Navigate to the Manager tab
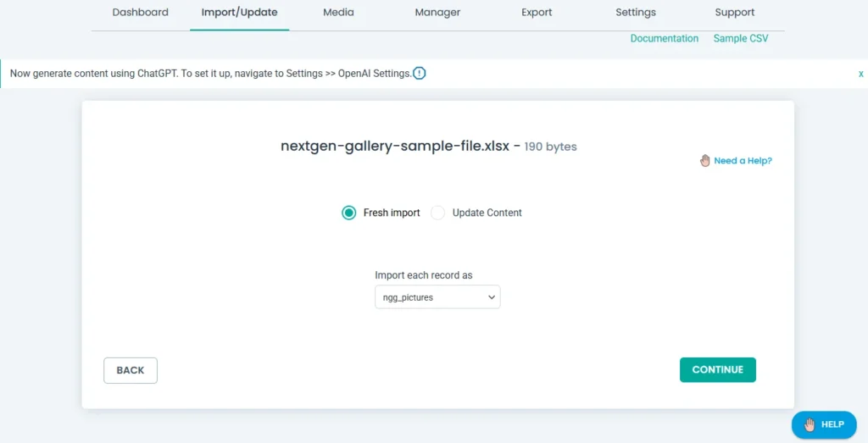 point(437,13)
